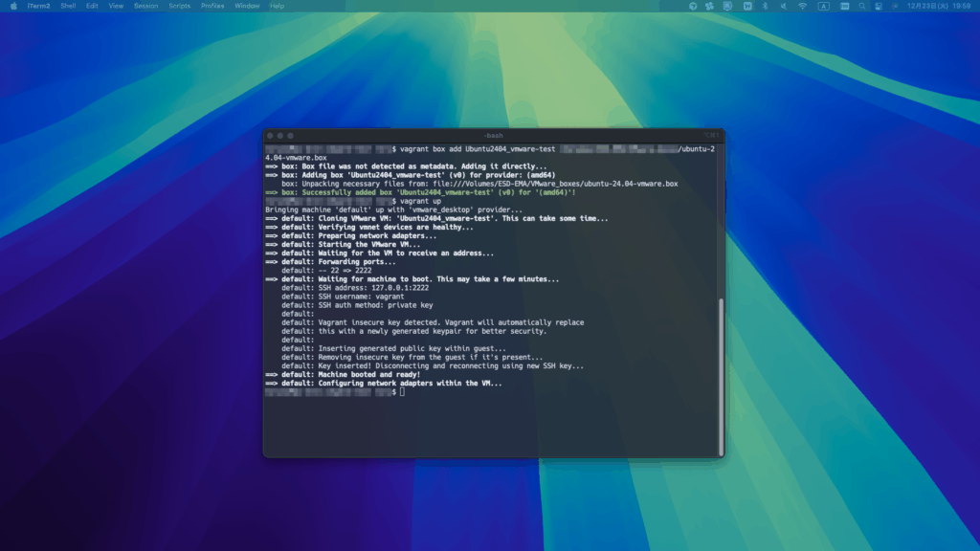Open the Scripts menu
The image size is (980, 551).
[x=179, y=6]
